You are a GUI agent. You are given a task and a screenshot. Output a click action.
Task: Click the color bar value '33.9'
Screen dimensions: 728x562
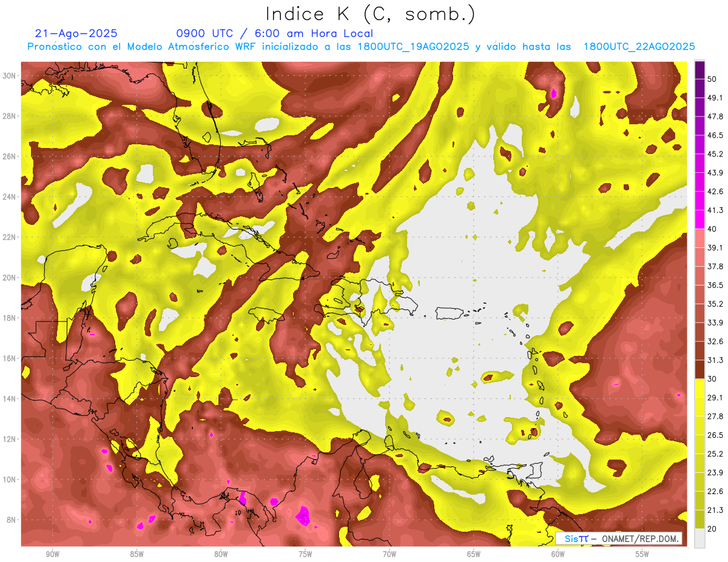tap(715, 323)
